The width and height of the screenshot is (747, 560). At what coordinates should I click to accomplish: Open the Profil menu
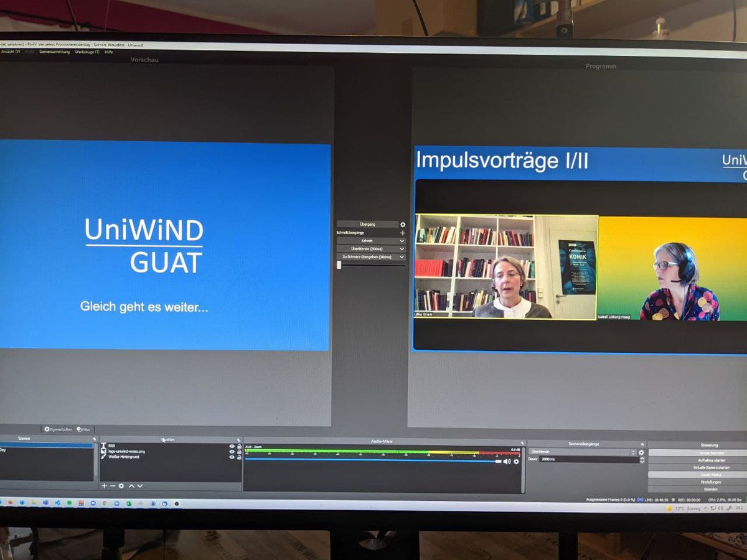pos(30,52)
